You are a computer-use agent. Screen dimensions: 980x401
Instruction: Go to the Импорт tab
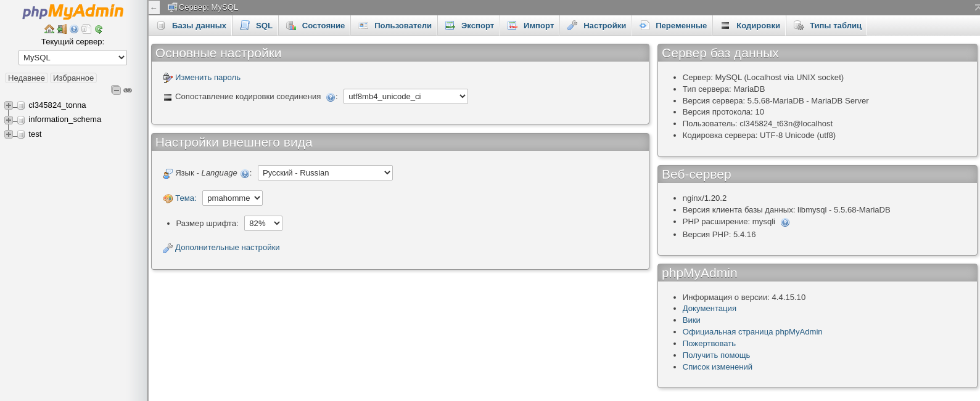pyautogui.click(x=530, y=25)
